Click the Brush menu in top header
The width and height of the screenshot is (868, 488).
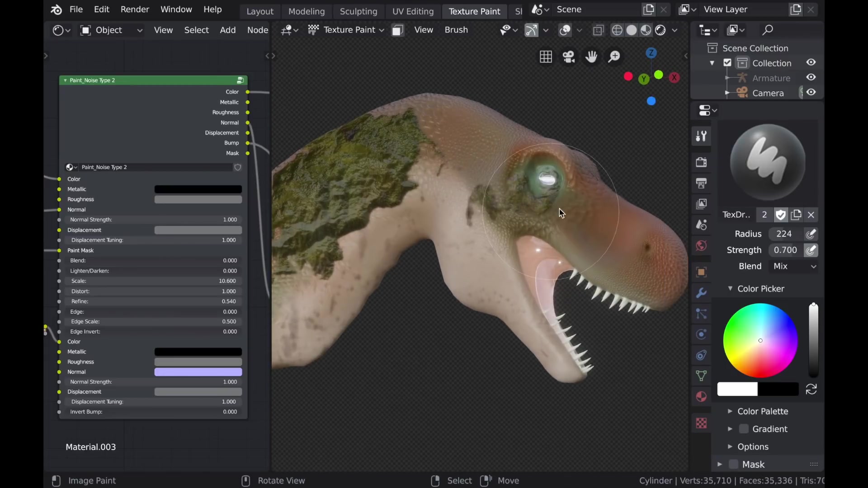point(455,30)
